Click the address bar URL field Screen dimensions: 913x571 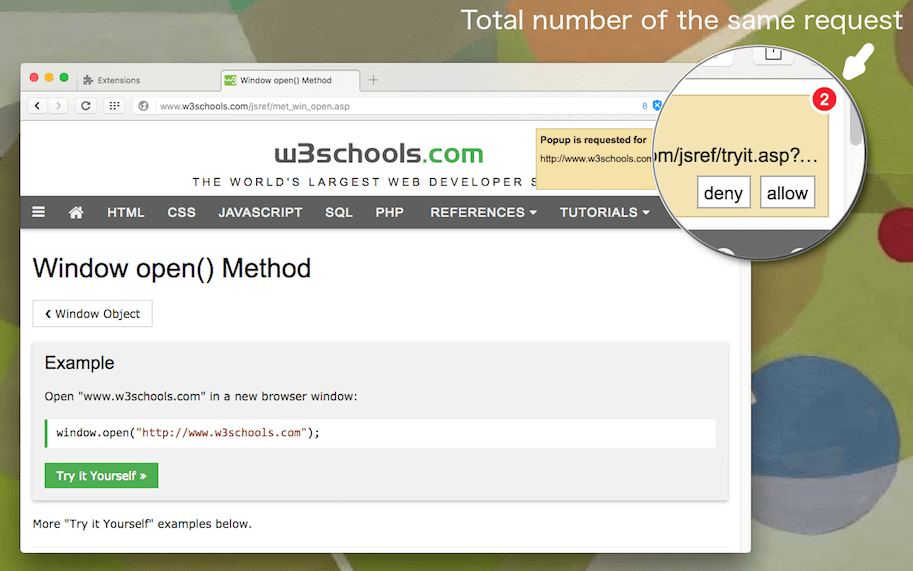coord(396,106)
